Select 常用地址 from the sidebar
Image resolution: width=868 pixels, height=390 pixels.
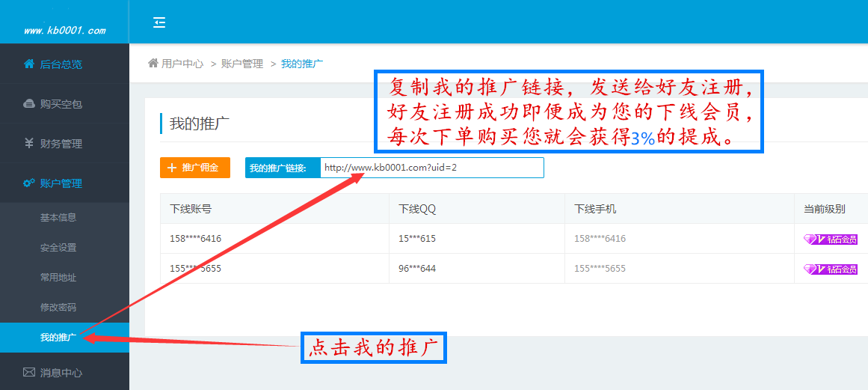[x=58, y=278]
